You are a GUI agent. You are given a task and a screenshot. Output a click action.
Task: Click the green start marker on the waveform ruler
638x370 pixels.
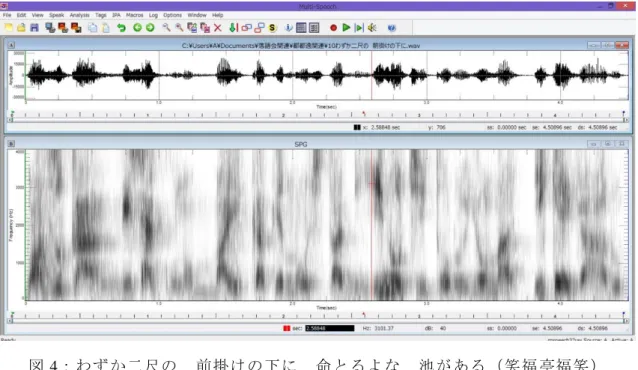coord(12,113)
